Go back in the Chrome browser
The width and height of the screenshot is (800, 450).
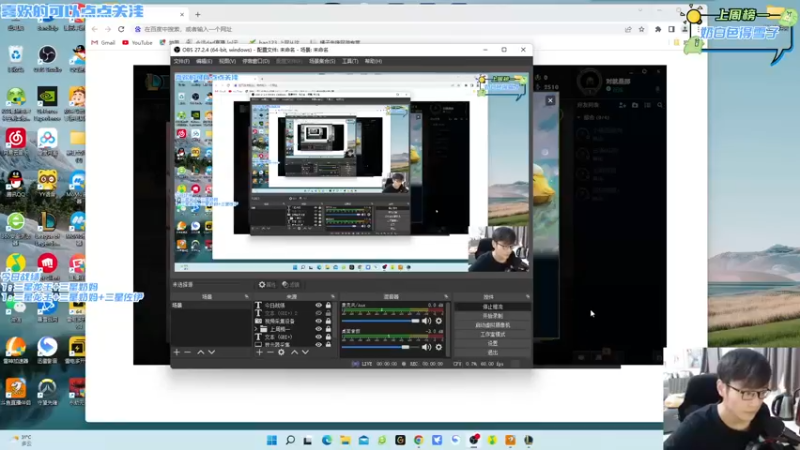94,29
